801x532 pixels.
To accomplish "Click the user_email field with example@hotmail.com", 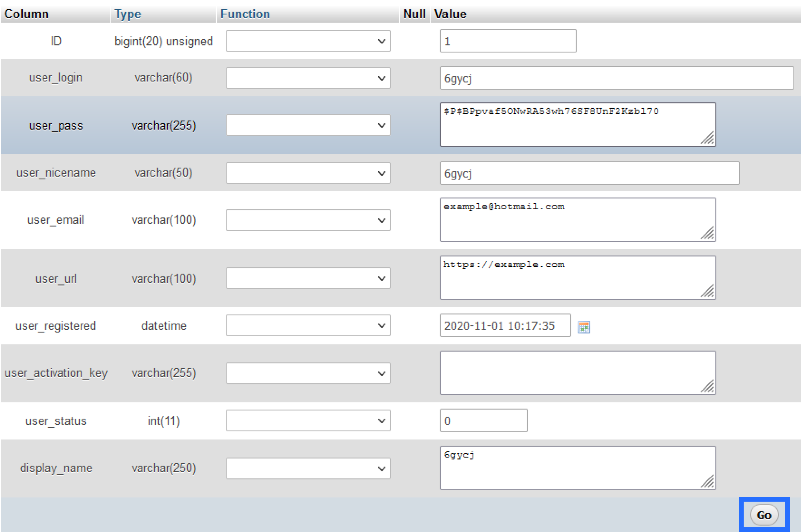I will pyautogui.click(x=577, y=220).
